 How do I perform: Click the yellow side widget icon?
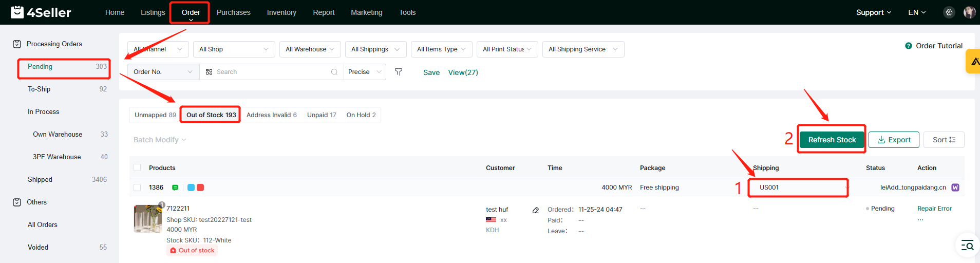tap(974, 62)
